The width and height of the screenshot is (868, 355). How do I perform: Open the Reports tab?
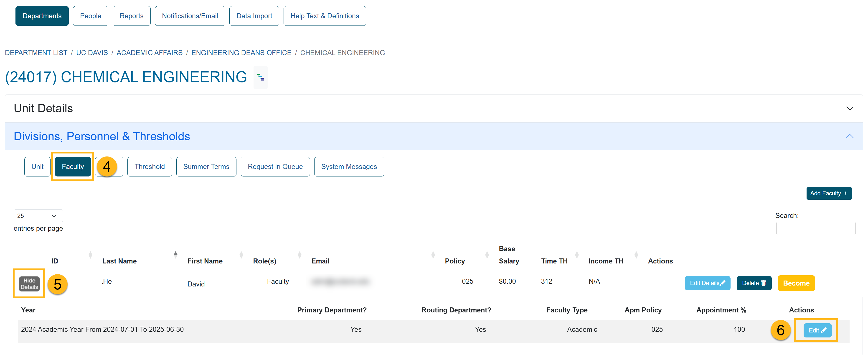131,16
